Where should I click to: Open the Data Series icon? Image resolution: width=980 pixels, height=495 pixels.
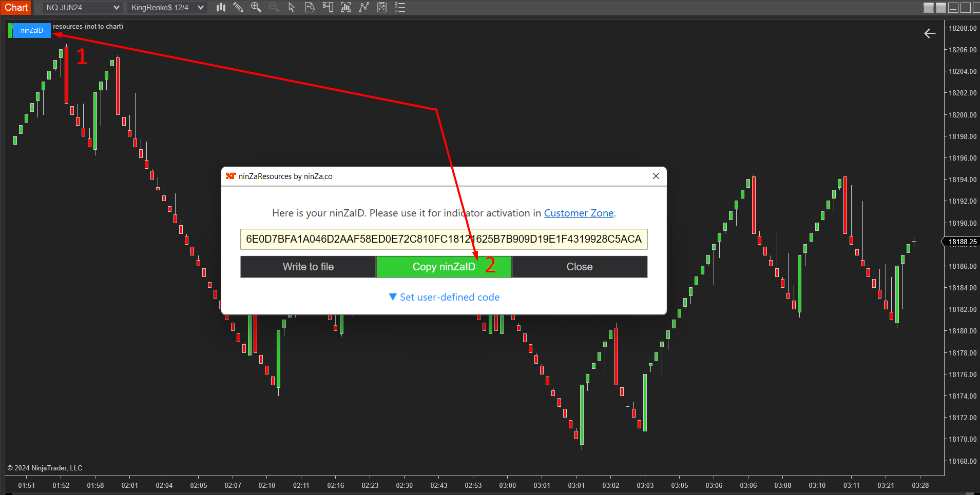(x=345, y=7)
